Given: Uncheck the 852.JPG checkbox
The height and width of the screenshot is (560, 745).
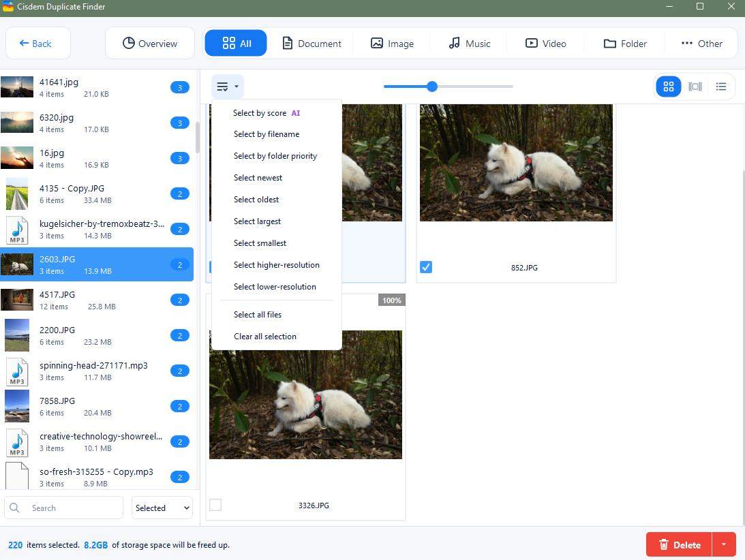Looking at the screenshot, I should coord(426,267).
